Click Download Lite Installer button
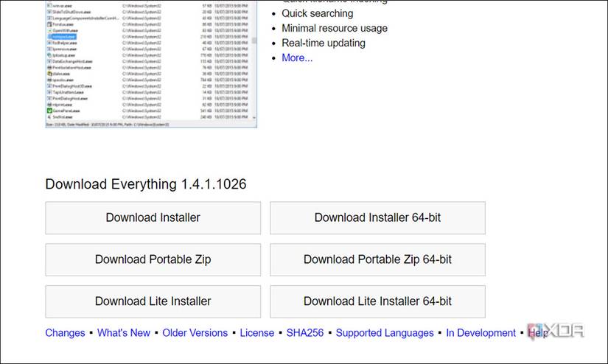The height and width of the screenshot is (364, 608). [153, 301]
